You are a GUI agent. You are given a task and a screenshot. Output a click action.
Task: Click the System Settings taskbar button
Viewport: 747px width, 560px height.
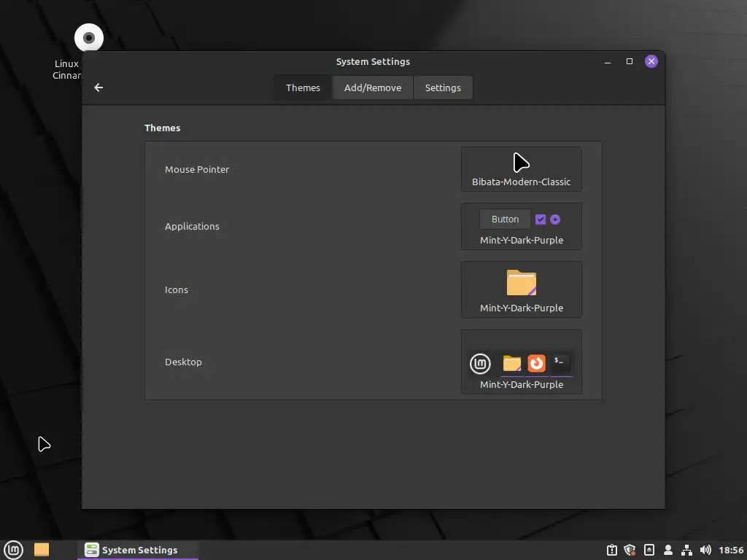(138, 550)
